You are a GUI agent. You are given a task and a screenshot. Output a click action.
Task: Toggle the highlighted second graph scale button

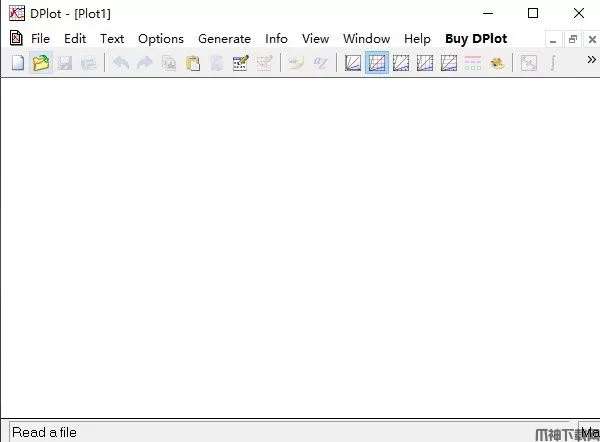tap(377, 63)
